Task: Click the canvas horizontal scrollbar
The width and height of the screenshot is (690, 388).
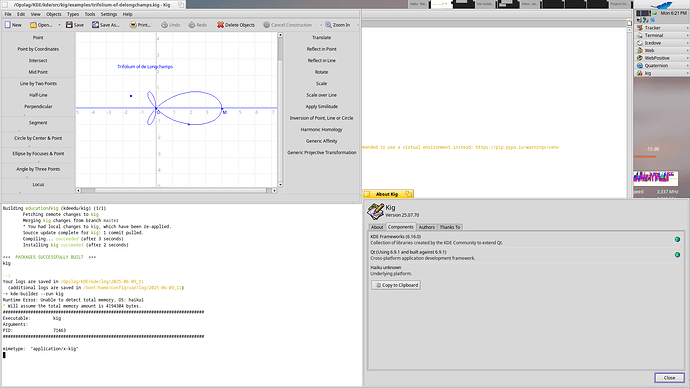Action: click(176, 190)
